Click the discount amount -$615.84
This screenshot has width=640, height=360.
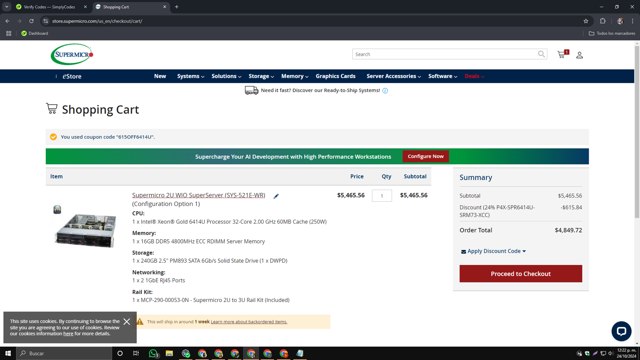571,207
